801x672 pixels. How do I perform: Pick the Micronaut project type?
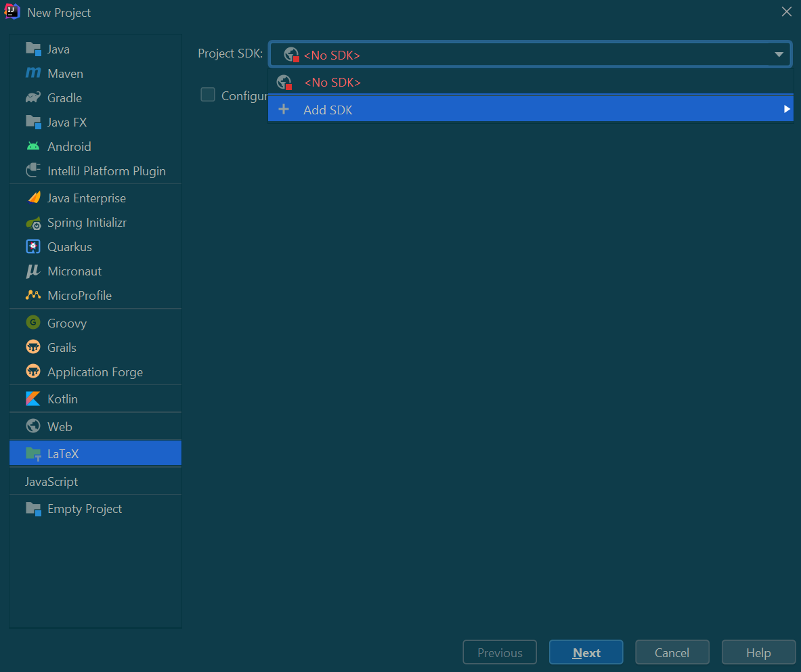tap(34, 271)
